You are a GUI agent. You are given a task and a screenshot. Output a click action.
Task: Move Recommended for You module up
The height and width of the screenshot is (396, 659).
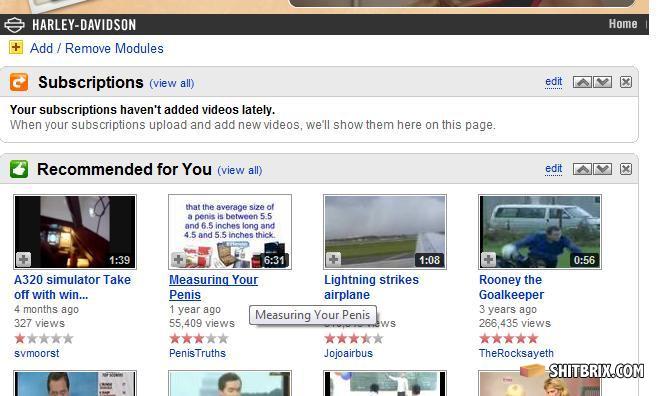583,169
